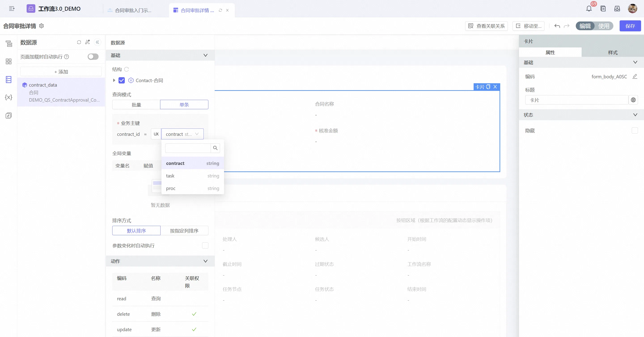Open the variables {x} sidebar icon
This screenshot has width=644, height=337.
click(x=8, y=97)
